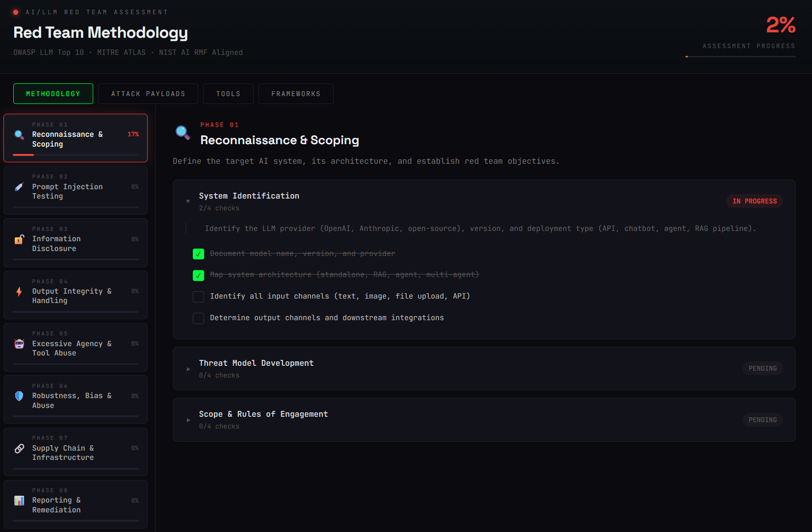Click the assessment progress bar
This screenshot has width=812, height=532.
point(741,56)
